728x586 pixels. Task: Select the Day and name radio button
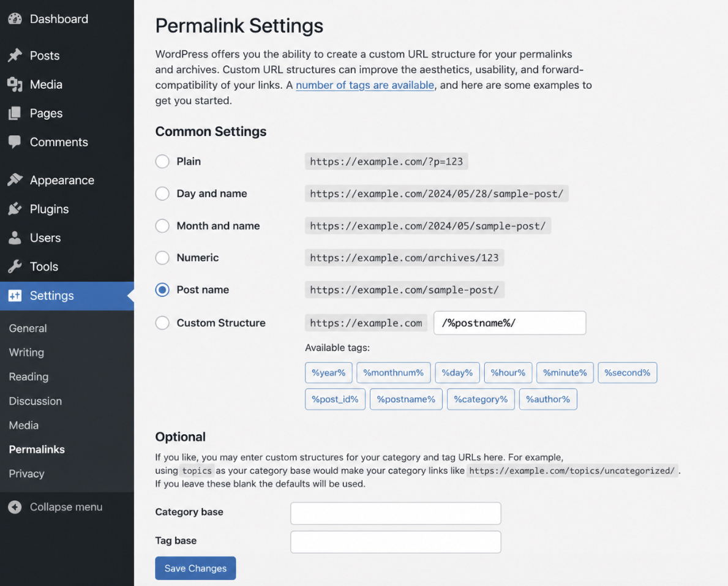tap(162, 193)
